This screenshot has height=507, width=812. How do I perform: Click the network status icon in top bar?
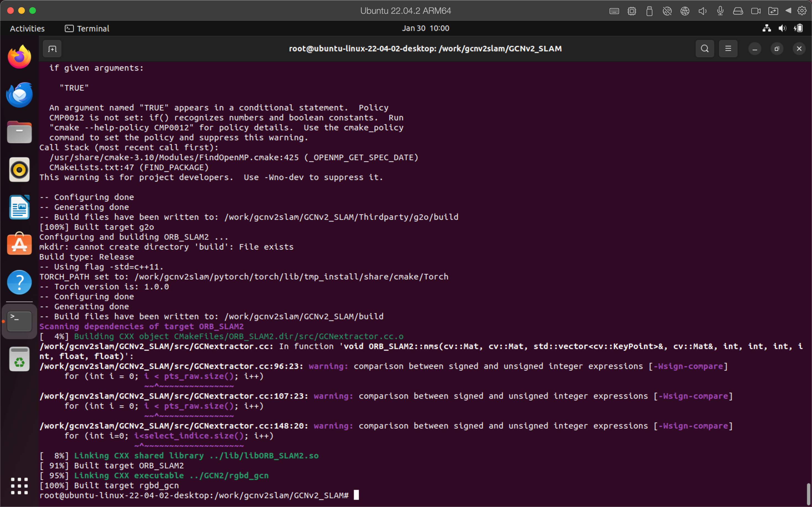[x=767, y=28]
